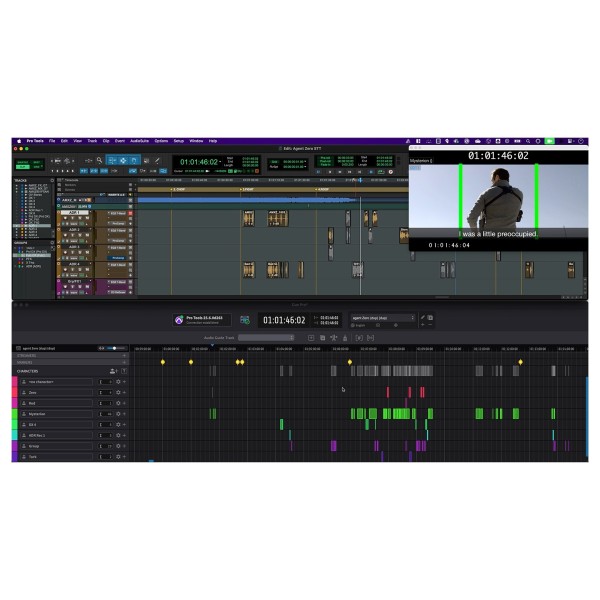
Task: Click the purple Group color swatch
Action: tap(15, 446)
